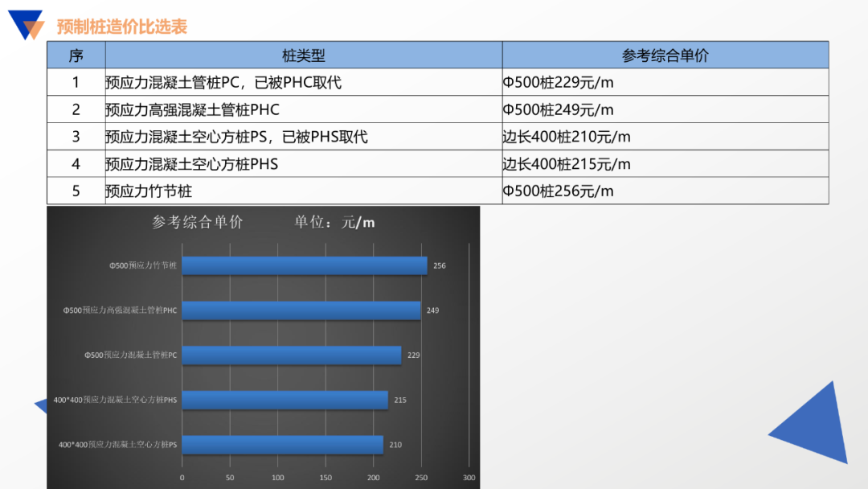The height and width of the screenshot is (489, 868).
Task: Click price cell Φ500桩256元/m
Action: tap(665, 191)
